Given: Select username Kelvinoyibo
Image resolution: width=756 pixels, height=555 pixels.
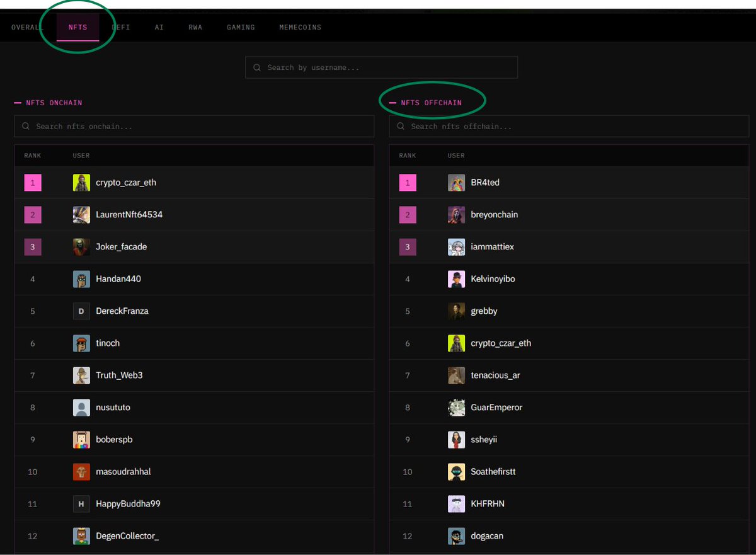Looking at the screenshot, I should point(493,279).
